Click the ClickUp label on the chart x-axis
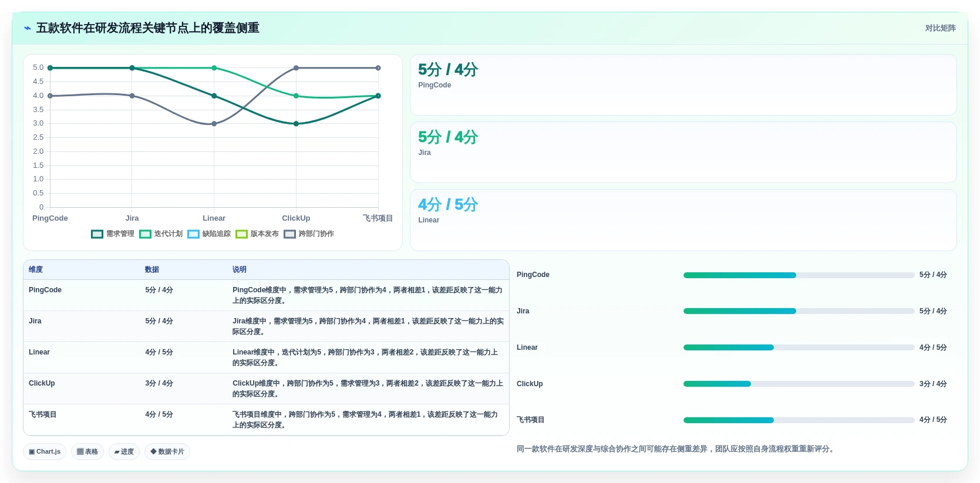This screenshot has width=980, height=483. tap(296, 218)
